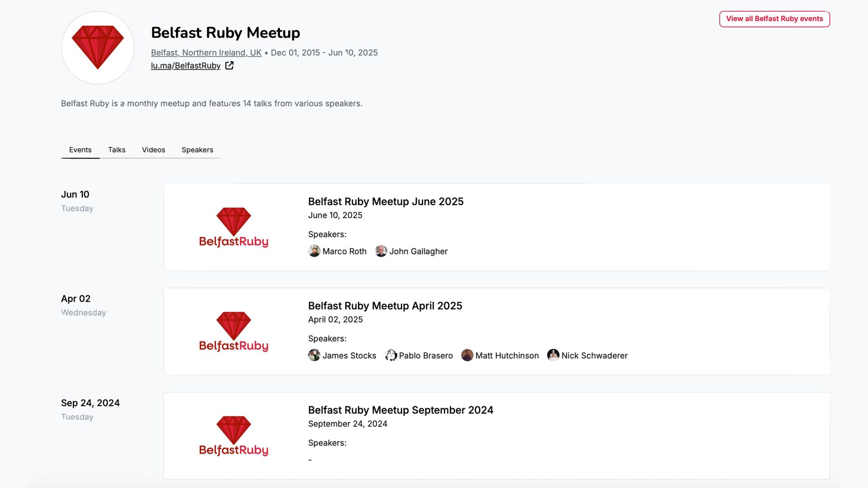Select the Events tab
The width and height of the screenshot is (868, 488).
pyautogui.click(x=80, y=150)
